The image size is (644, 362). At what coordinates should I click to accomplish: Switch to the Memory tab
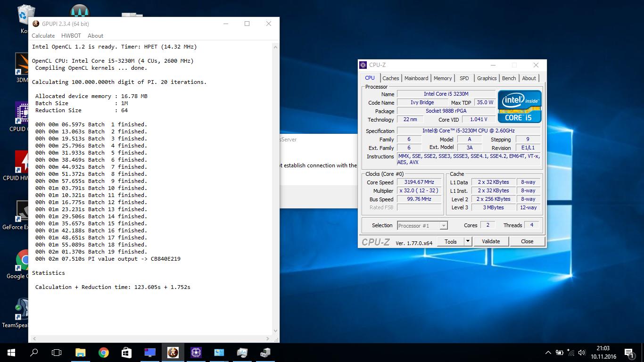[x=443, y=78]
